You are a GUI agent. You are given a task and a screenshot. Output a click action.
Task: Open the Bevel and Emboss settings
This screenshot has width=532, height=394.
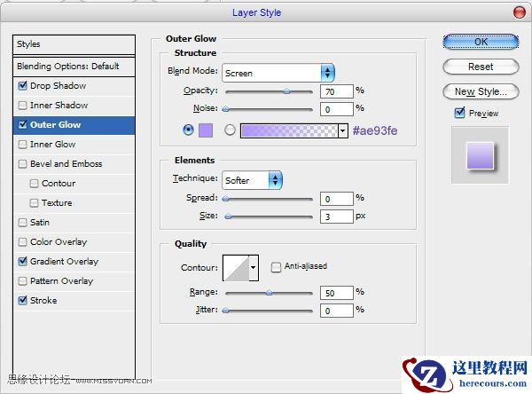click(x=66, y=163)
